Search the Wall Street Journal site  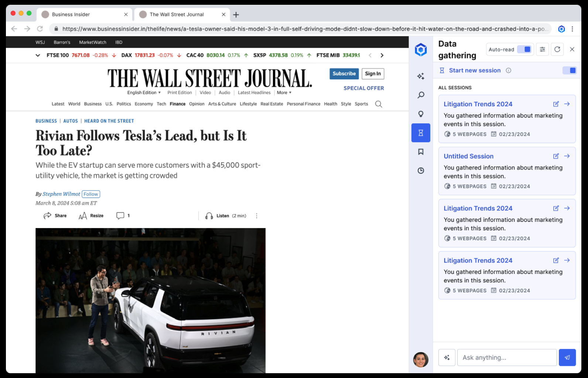coord(379,104)
